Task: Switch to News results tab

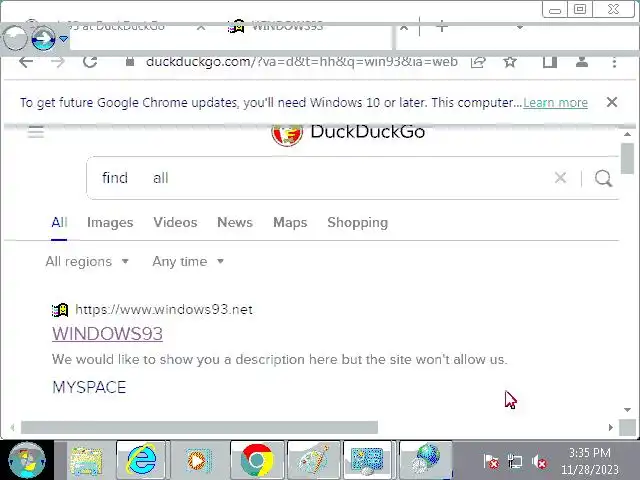Action: point(235,222)
